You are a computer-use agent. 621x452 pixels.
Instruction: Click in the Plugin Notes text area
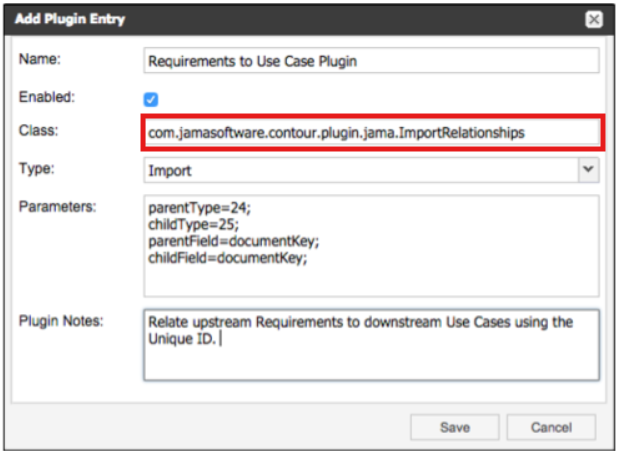(x=371, y=345)
